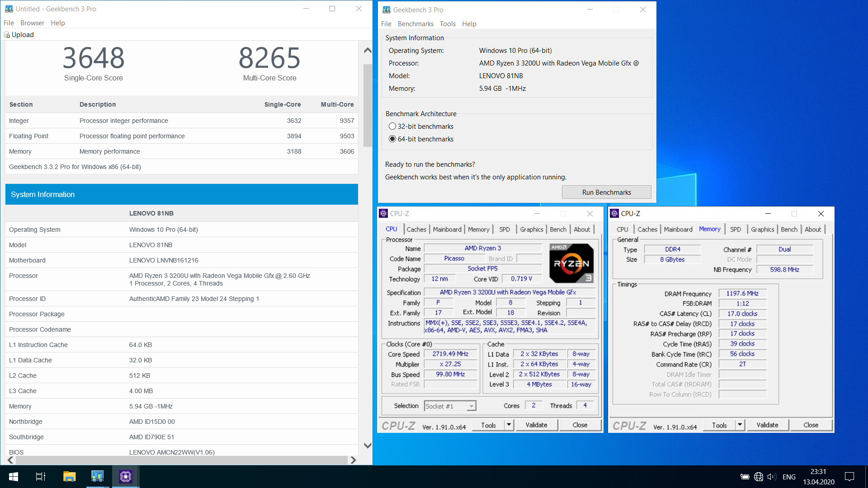Switch to Graphics tab in left CPU-Z
This screenshot has width=868, height=488.
coord(532,230)
